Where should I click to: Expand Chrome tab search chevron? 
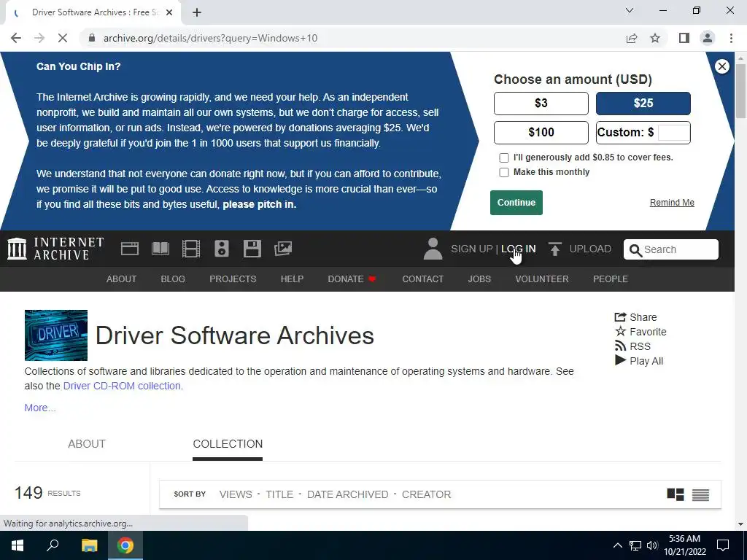630,10
